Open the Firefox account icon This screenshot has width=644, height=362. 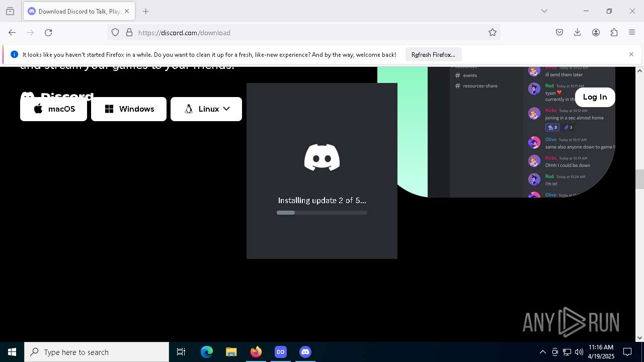click(x=596, y=33)
